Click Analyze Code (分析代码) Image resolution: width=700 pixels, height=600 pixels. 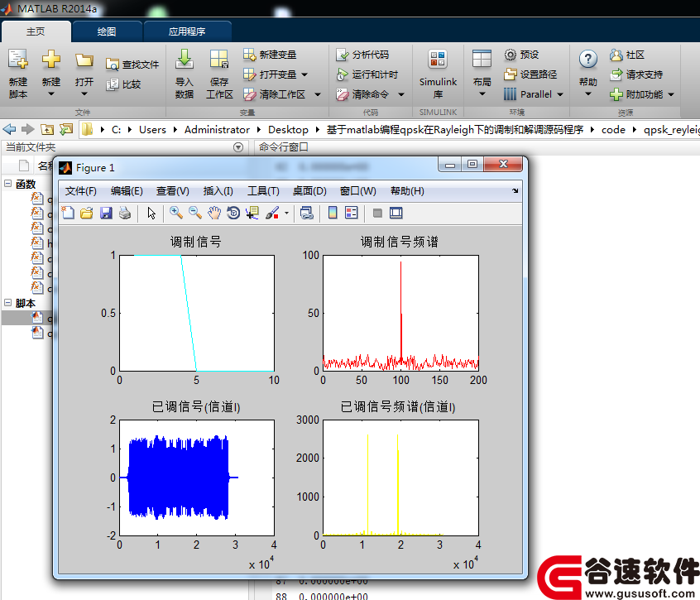pos(362,55)
